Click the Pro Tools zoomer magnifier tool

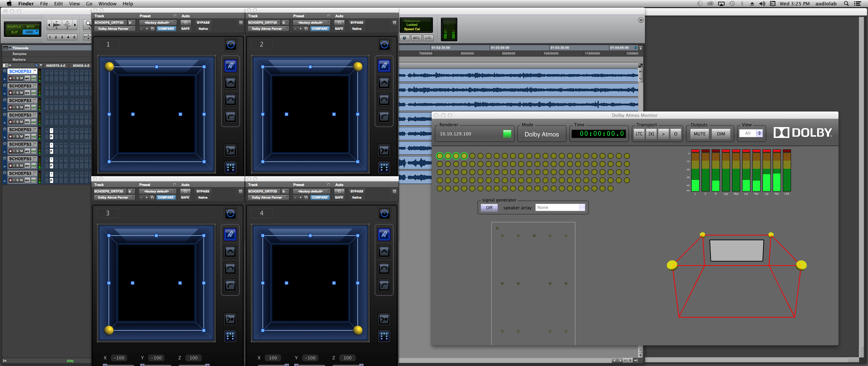click(88, 24)
